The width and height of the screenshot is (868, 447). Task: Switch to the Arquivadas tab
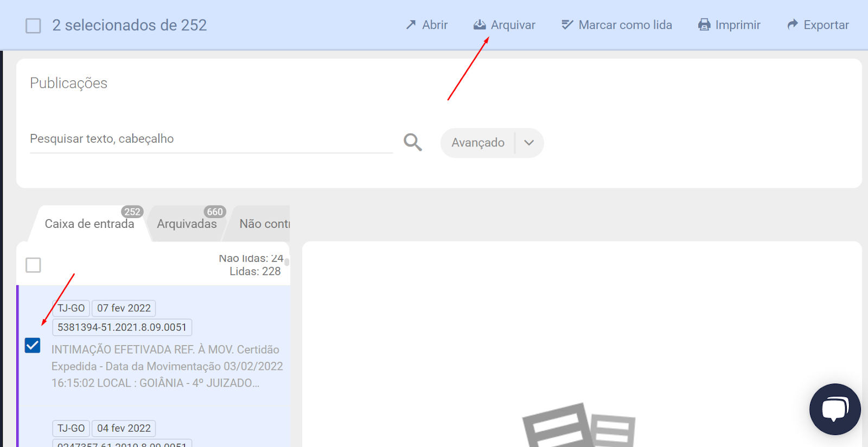coord(187,224)
